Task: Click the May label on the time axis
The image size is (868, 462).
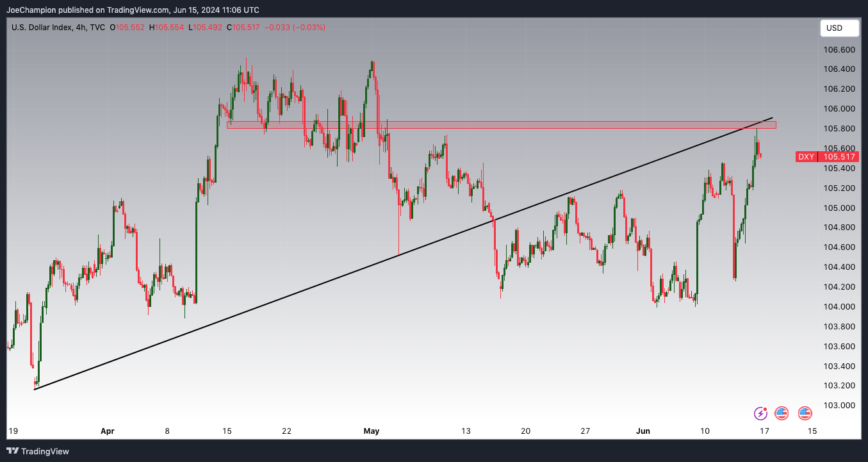Action: [x=371, y=431]
